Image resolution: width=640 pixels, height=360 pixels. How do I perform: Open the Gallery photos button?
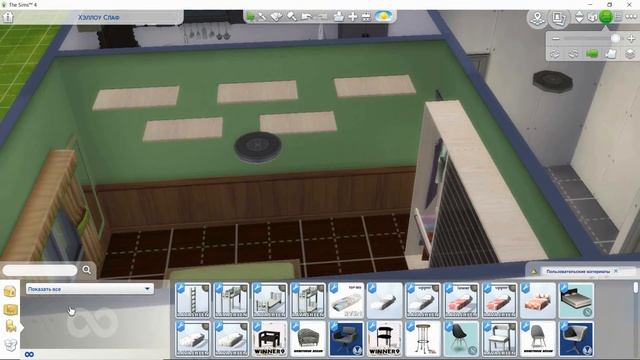558,18
